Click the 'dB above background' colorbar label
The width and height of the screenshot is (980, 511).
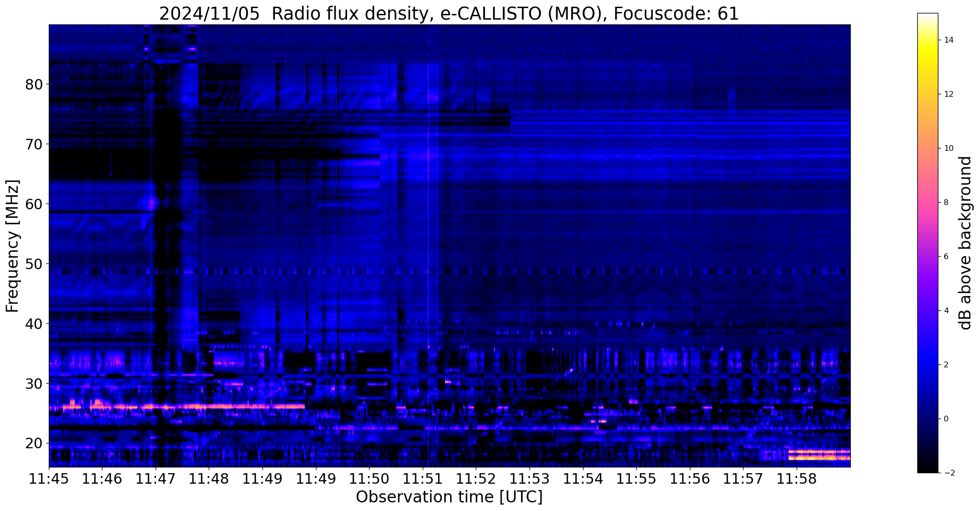(966, 243)
